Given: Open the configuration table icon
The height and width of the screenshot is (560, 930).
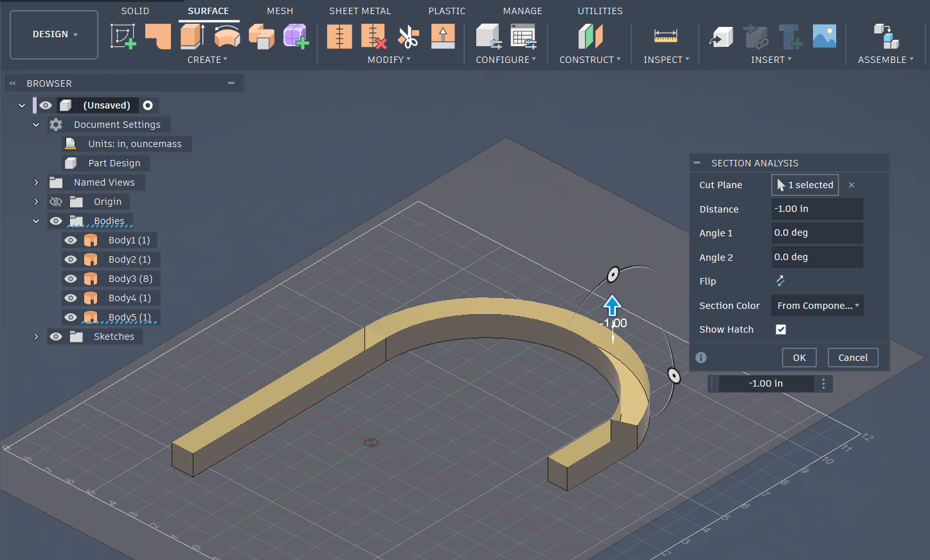Looking at the screenshot, I should tap(524, 36).
